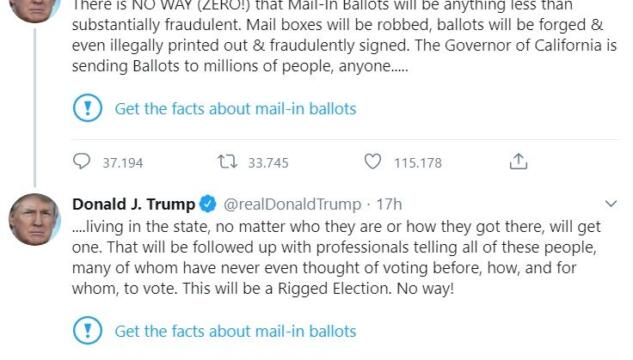Open 'Get the facts' link under second tweet

[x=235, y=331]
